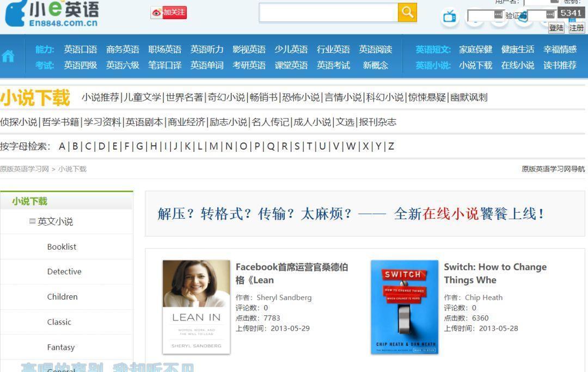Screen dimensions: 588x372
Task: Open Detective in the sidebar
Action: pos(64,271)
